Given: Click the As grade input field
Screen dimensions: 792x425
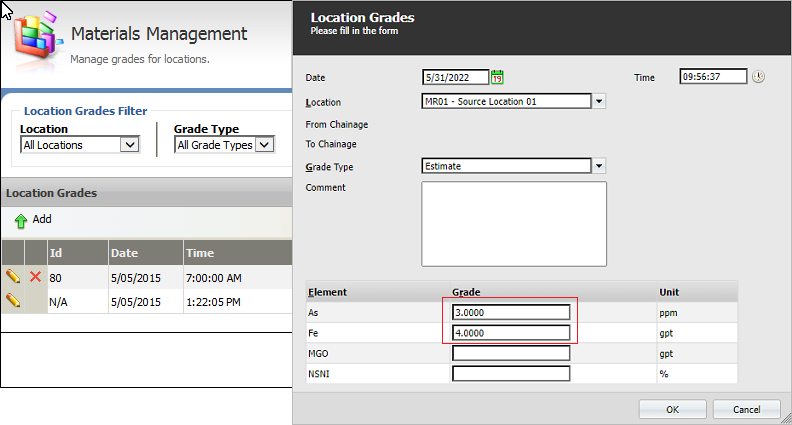Looking at the screenshot, I should [511, 312].
